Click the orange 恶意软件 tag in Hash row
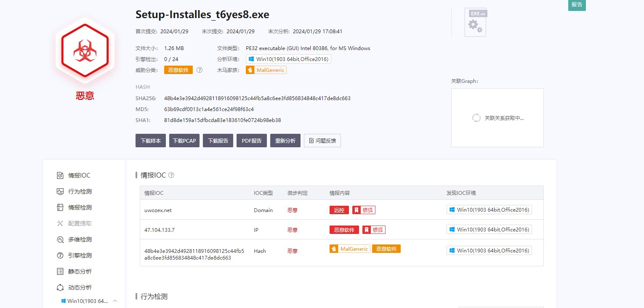The height and width of the screenshot is (308, 644). pos(386,249)
